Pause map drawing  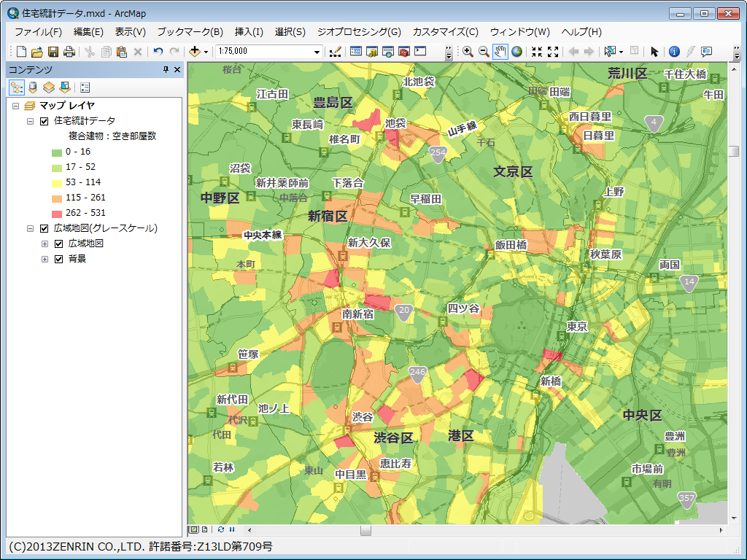(232, 529)
